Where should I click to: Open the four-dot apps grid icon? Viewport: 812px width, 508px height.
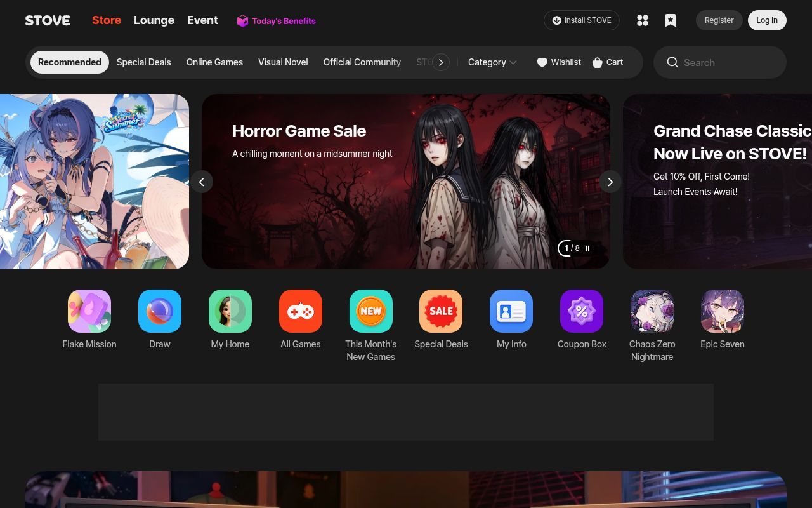[x=643, y=20]
